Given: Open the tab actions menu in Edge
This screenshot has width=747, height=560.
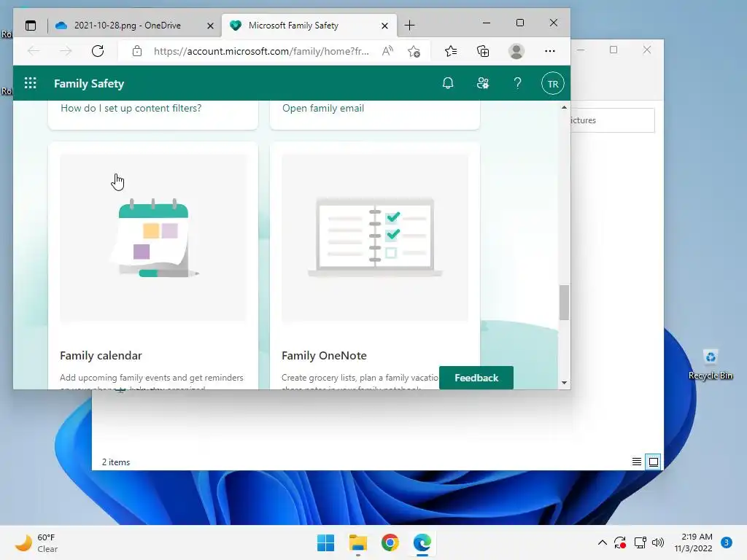Looking at the screenshot, I should (31, 26).
